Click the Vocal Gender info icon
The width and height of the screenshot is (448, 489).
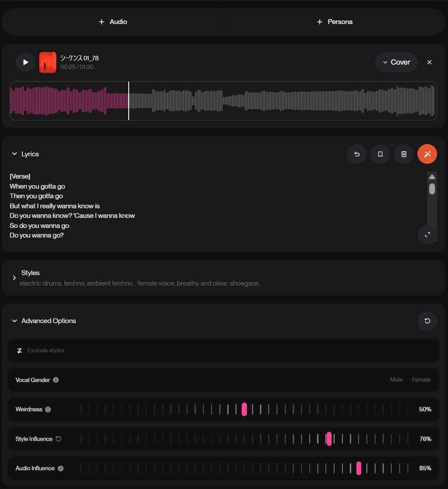pos(56,380)
